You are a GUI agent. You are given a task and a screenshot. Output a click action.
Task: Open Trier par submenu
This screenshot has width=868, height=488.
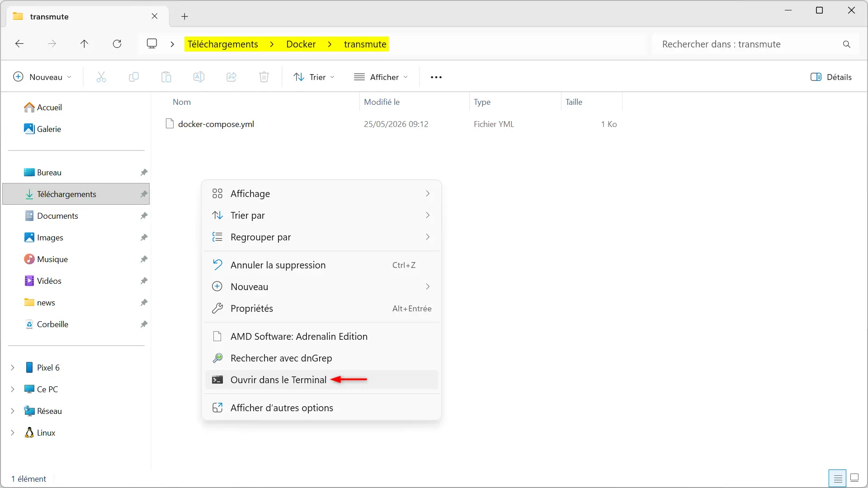(x=321, y=215)
